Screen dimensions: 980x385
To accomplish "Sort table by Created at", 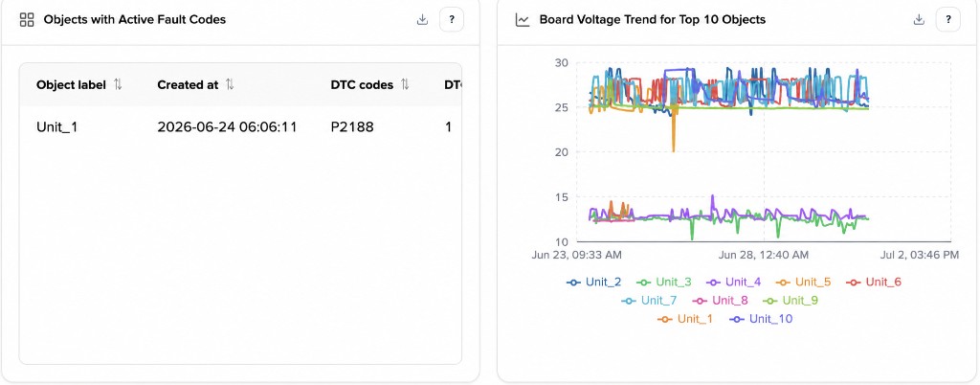I will (230, 84).
